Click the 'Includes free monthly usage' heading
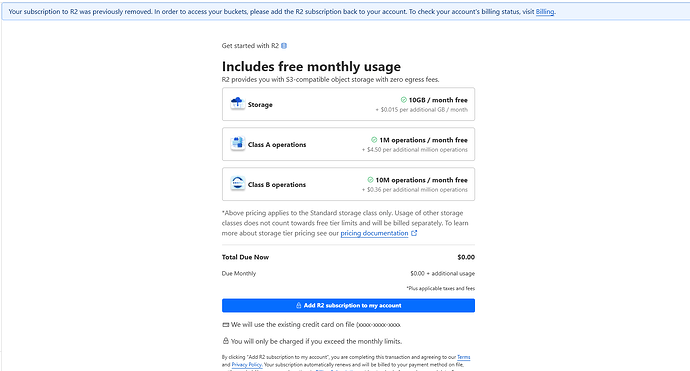690x371 pixels. [x=311, y=66]
